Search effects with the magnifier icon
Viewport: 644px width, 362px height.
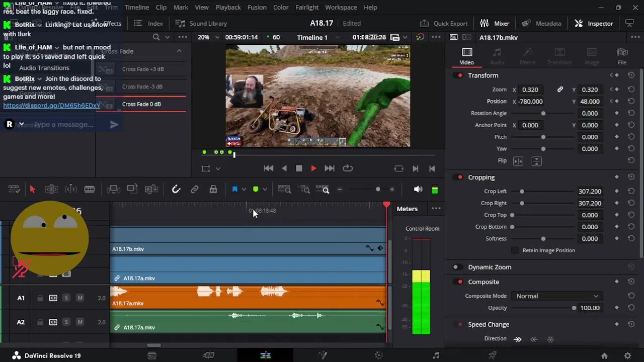[x=156, y=37]
